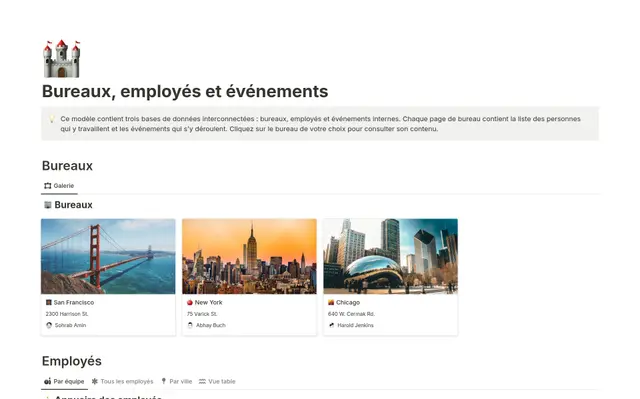Open the Bureaux database title link
The image size is (640, 399).
pos(73,205)
